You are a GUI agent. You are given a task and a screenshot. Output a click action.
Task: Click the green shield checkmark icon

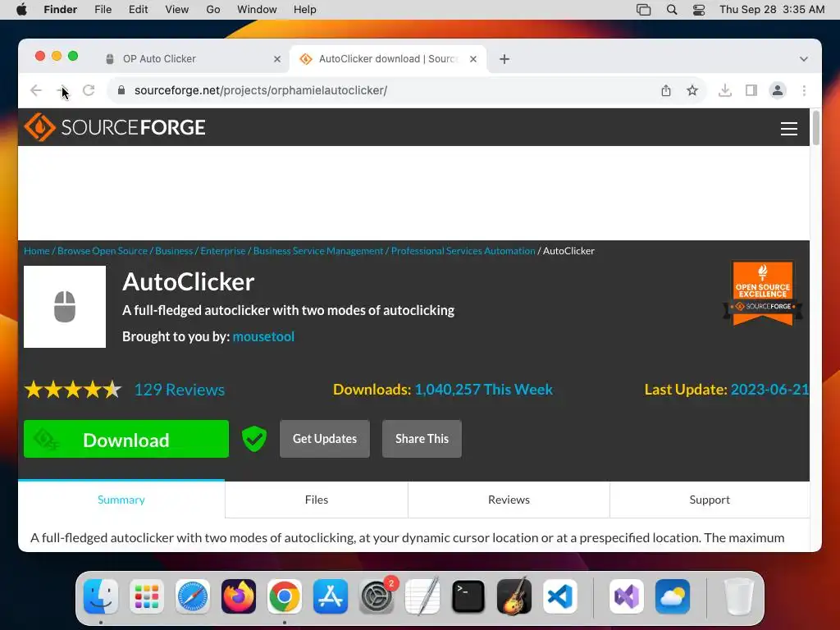point(254,439)
